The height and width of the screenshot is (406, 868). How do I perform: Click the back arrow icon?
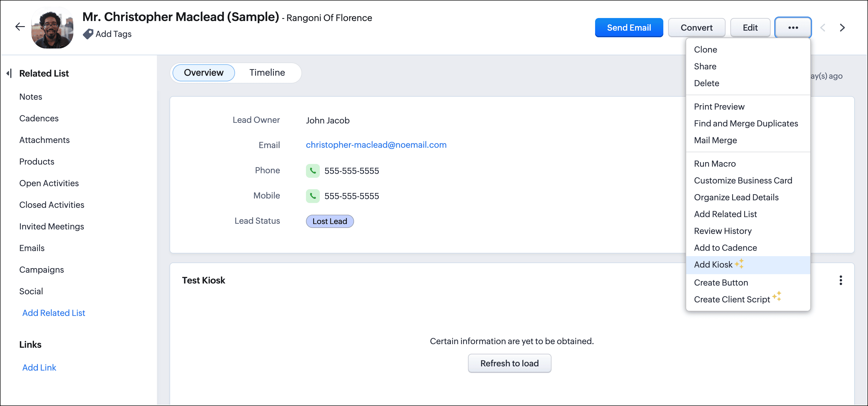(x=20, y=27)
